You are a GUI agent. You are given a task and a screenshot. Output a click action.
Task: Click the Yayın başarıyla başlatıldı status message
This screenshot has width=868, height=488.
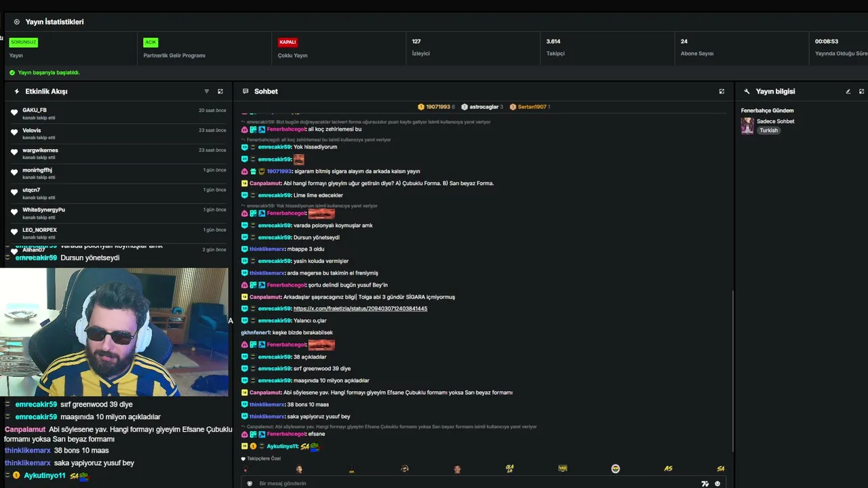click(48, 73)
